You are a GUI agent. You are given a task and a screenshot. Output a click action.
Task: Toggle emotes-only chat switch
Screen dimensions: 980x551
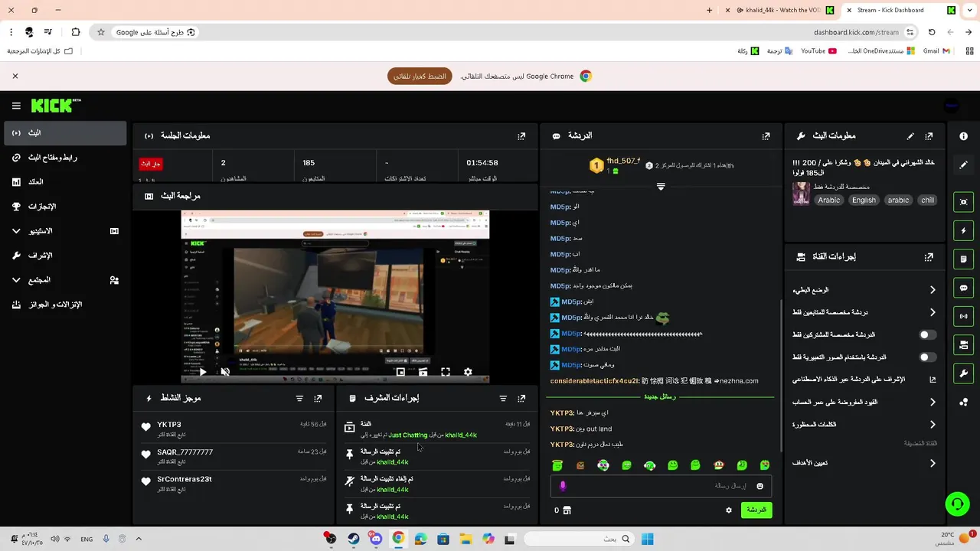(927, 357)
